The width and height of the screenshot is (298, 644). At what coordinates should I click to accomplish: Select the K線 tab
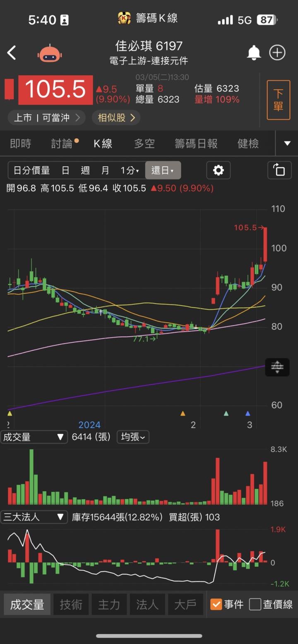pos(103,144)
